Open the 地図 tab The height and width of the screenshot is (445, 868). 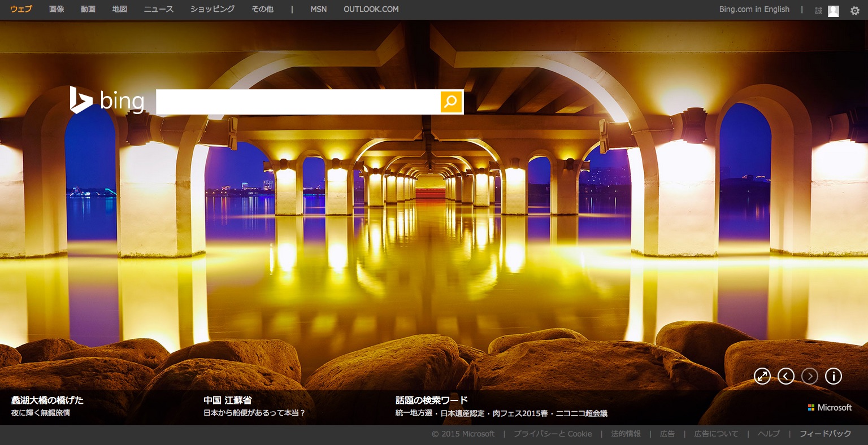coord(120,9)
